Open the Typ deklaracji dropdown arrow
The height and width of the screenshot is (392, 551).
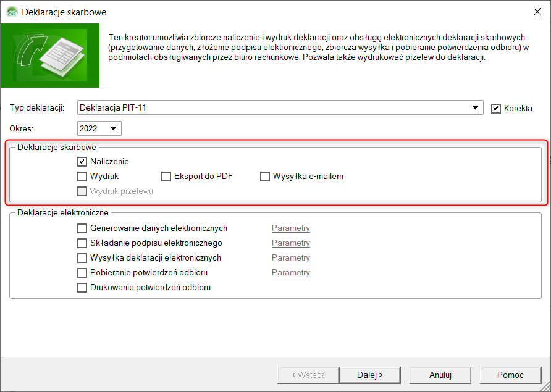475,108
